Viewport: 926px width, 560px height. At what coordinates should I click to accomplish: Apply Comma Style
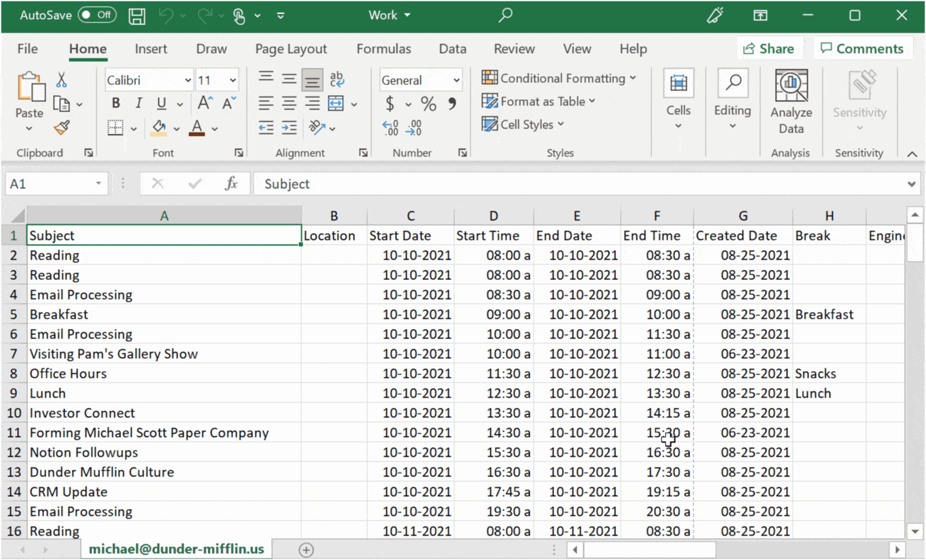[x=451, y=104]
